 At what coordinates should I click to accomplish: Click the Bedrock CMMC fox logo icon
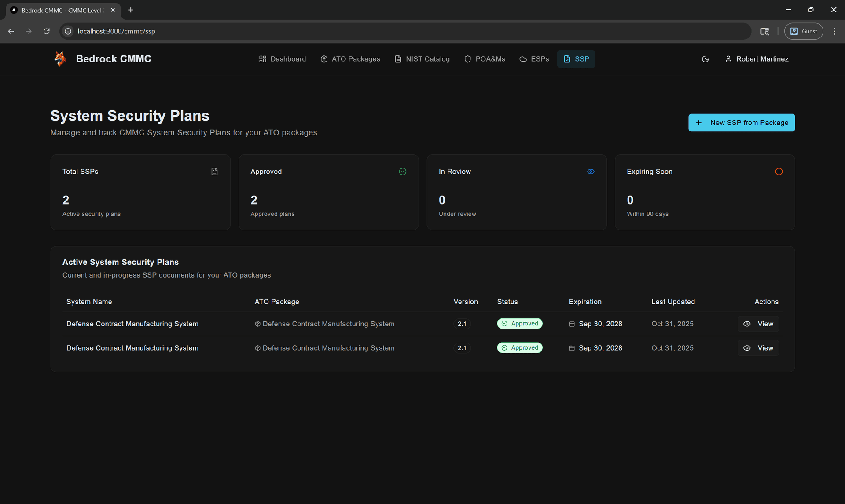pyautogui.click(x=60, y=58)
